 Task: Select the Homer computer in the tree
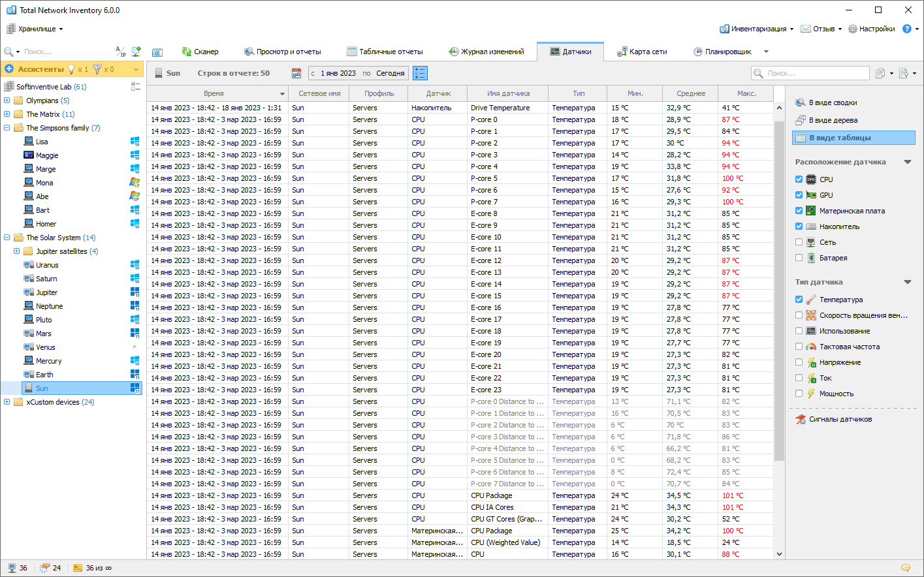(x=46, y=224)
